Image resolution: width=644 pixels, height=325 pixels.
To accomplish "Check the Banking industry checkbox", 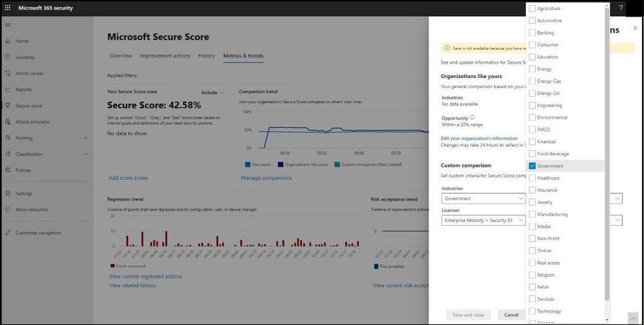I will (532, 32).
